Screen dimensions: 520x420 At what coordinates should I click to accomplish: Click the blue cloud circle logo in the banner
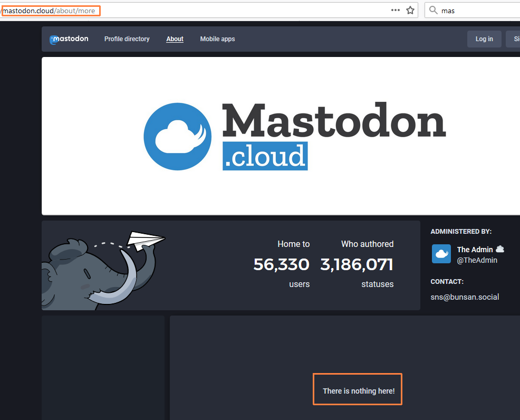[x=178, y=137]
